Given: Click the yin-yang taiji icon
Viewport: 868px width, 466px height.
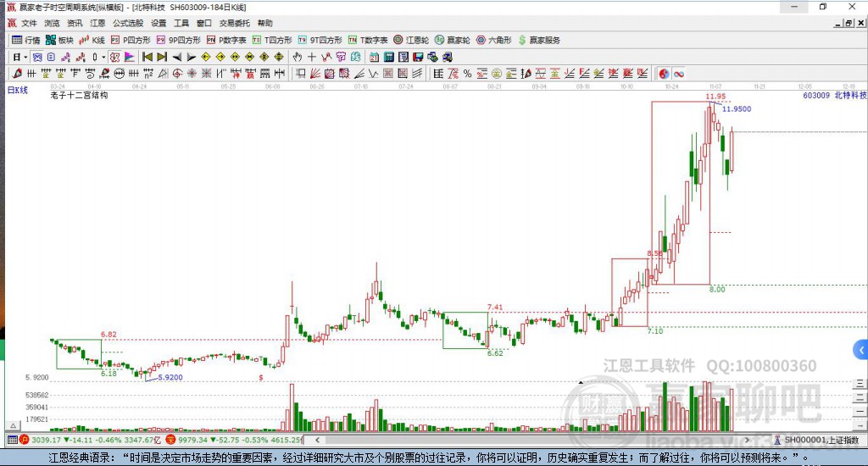Looking at the screenshot, I should click(x=664, y=74).
